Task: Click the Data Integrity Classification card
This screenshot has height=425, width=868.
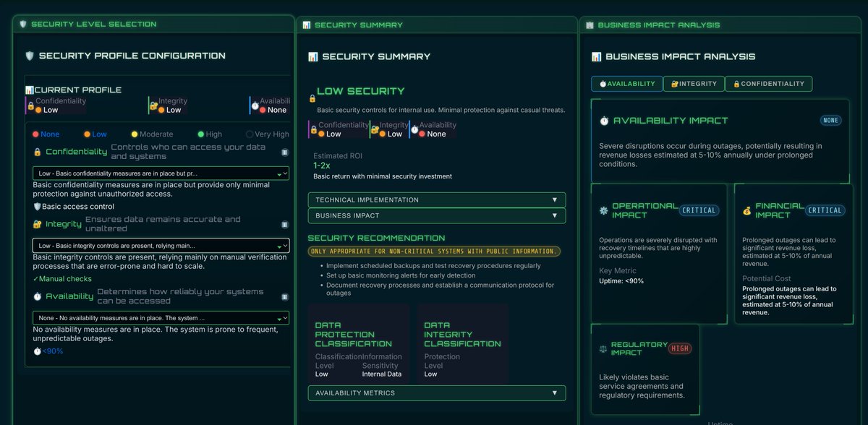Action: point(463,343)
